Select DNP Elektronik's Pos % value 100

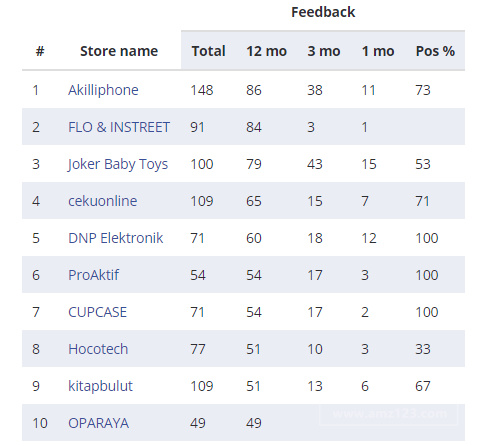tap(427, 238)
